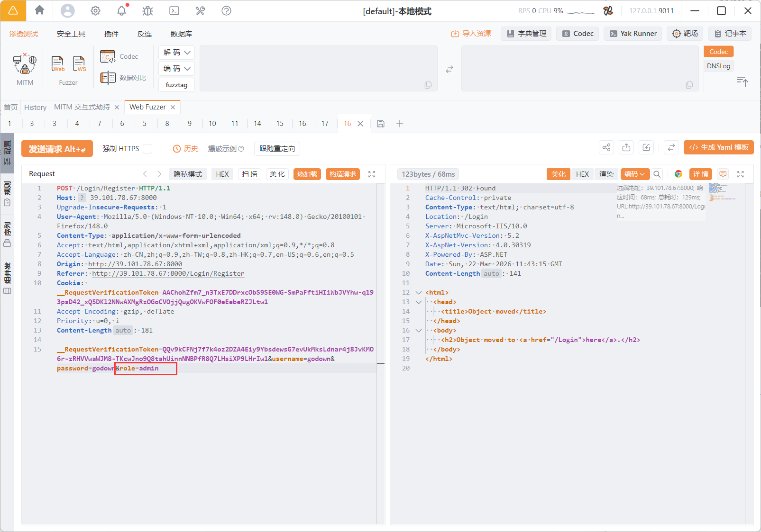The width and height of the screenshot is (761, 532).
Task: Click 发送请求 send request button
Action: click(x=57, y=149)
